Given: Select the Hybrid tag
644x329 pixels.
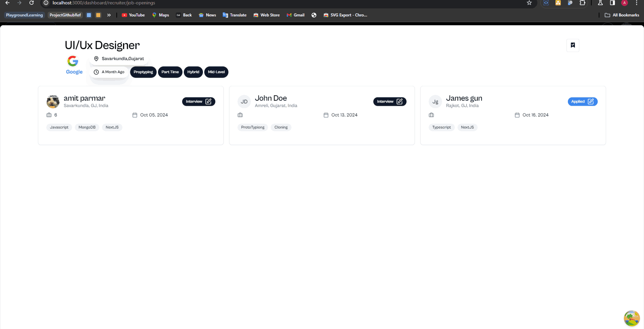Looking at the screenshot, I should [x=193, y=72].
